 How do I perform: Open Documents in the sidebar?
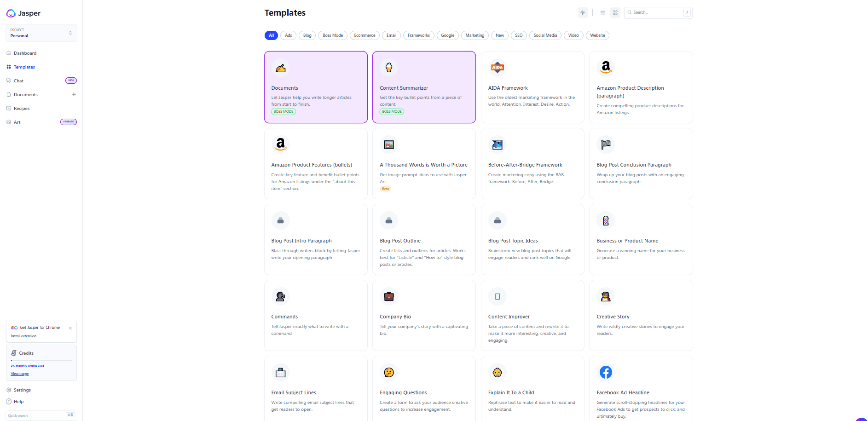[x=25, y=95]
